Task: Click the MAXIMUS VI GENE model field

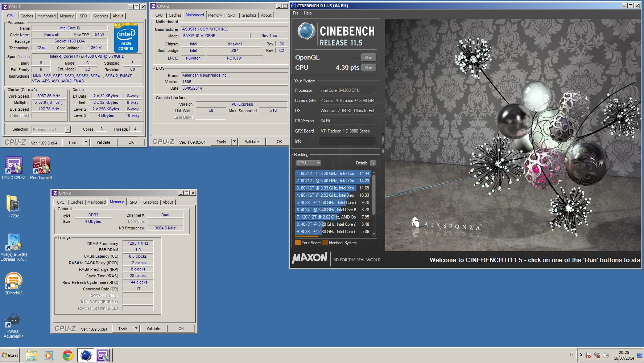Action: [215, 36]
